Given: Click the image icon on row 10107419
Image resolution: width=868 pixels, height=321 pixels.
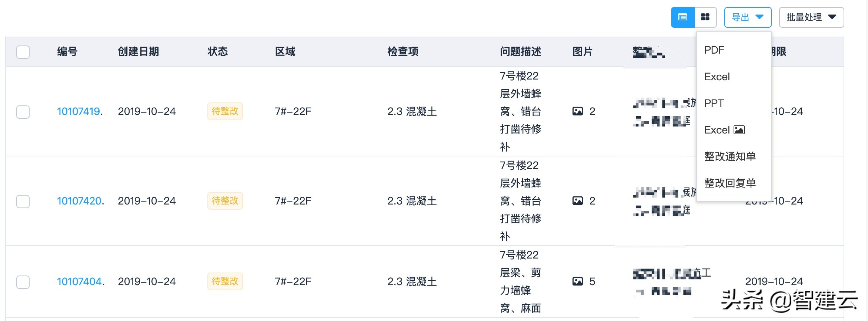Looking at the screenshot, I should 577,111.
